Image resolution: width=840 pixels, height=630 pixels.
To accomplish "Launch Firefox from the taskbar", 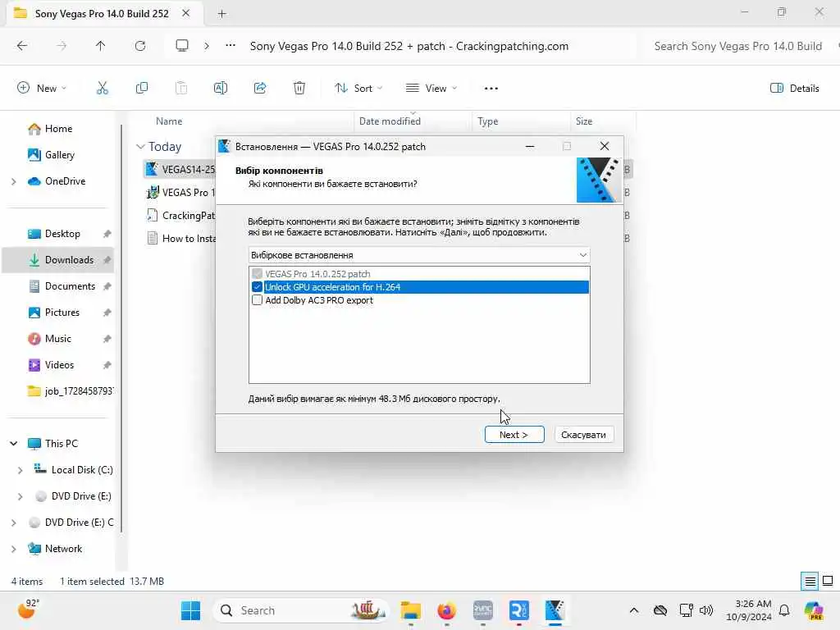I will click(x=446, y=610).
